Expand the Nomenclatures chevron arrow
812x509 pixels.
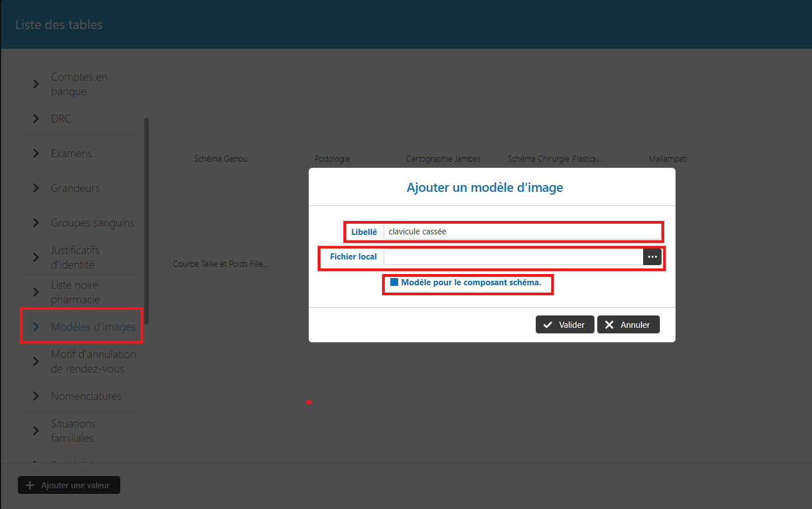(x=36, y=396)
